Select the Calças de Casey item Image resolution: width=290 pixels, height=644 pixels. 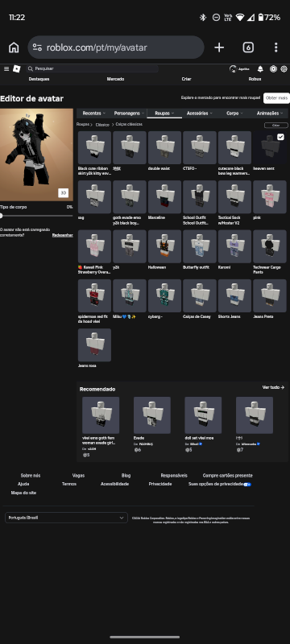200,295
